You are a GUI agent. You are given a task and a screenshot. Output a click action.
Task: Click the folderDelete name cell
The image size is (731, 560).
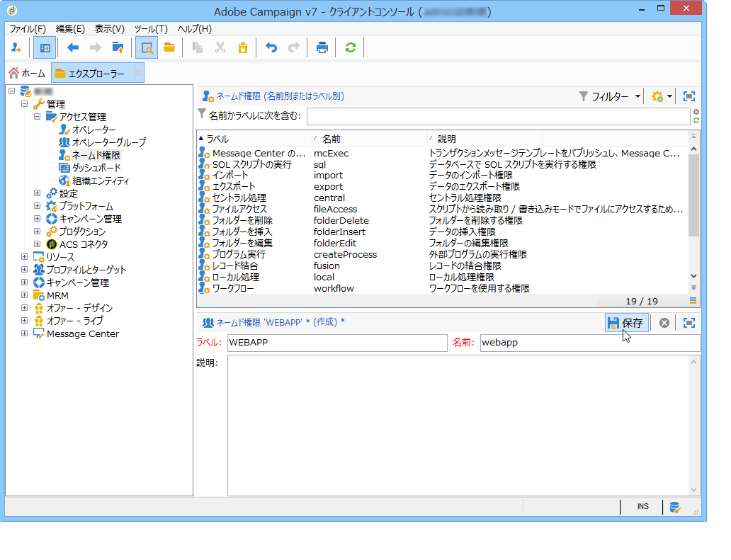click(x=341, y=220)
